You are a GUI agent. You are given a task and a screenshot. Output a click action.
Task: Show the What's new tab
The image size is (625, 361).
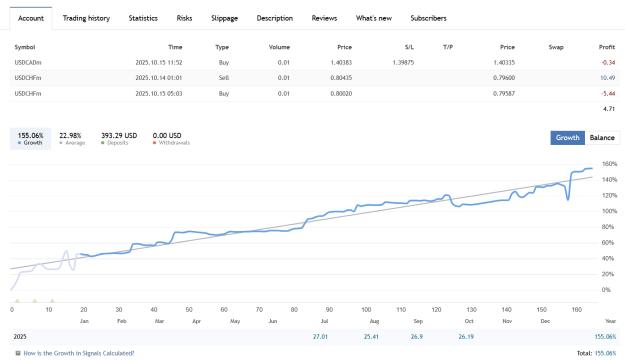374,18
